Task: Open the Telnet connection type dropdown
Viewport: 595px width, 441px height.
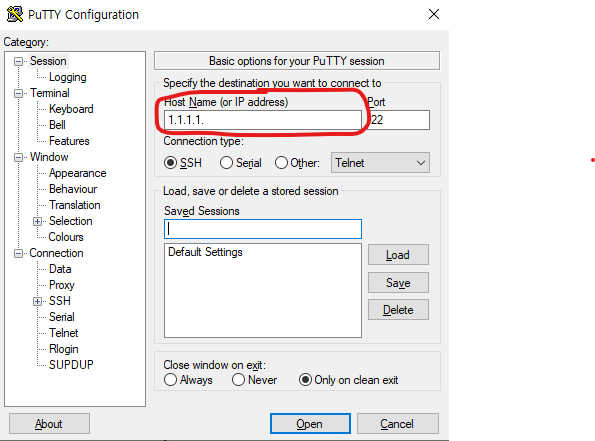Action: 380,163
